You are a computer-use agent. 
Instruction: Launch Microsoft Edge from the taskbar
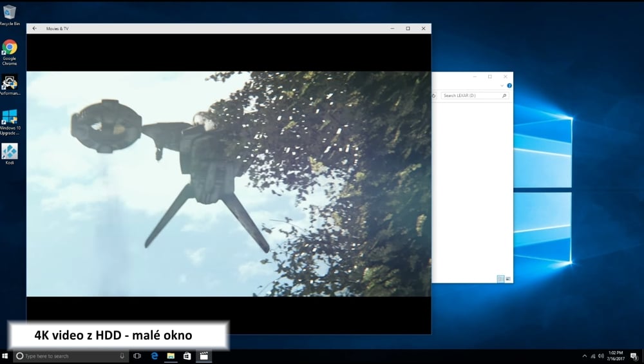155,356
